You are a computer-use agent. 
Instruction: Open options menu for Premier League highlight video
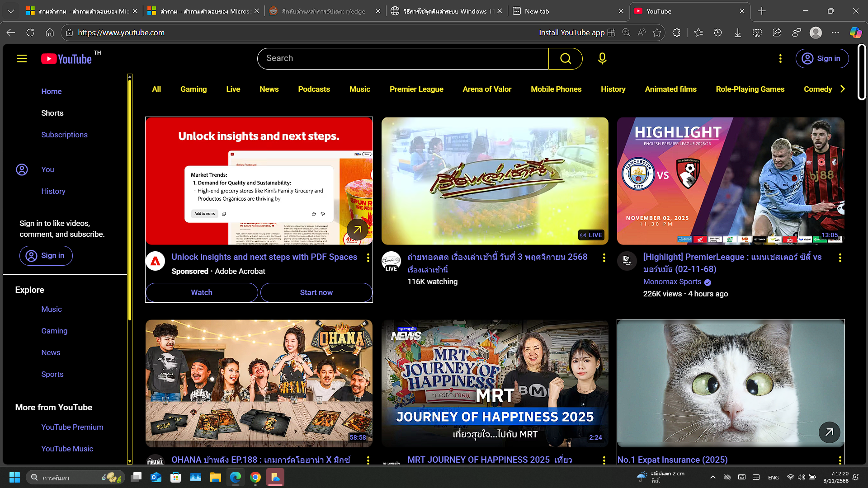pyautogui.click(x=840, y=258)
